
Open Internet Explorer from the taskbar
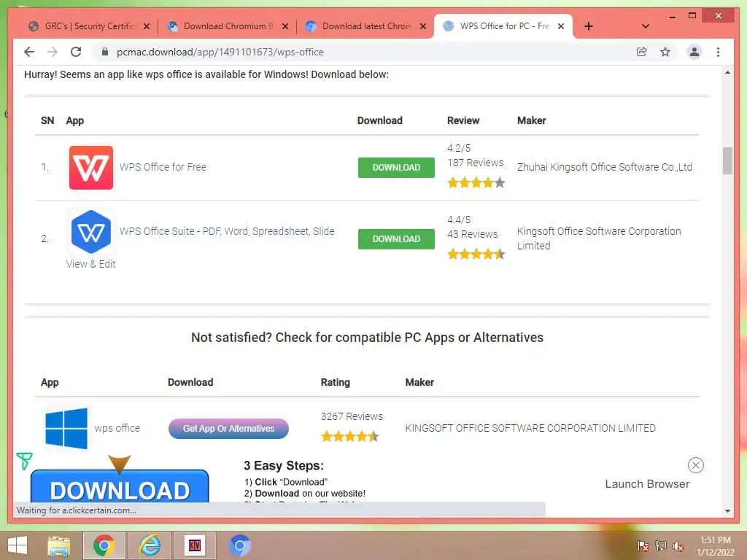point(150,545)
